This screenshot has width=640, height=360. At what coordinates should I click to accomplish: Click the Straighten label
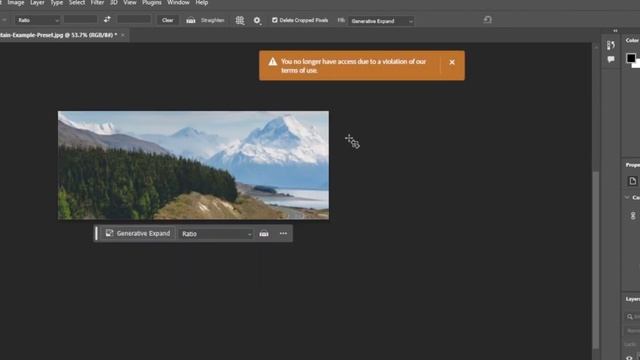pyautogui.click(x=212, y=20)
